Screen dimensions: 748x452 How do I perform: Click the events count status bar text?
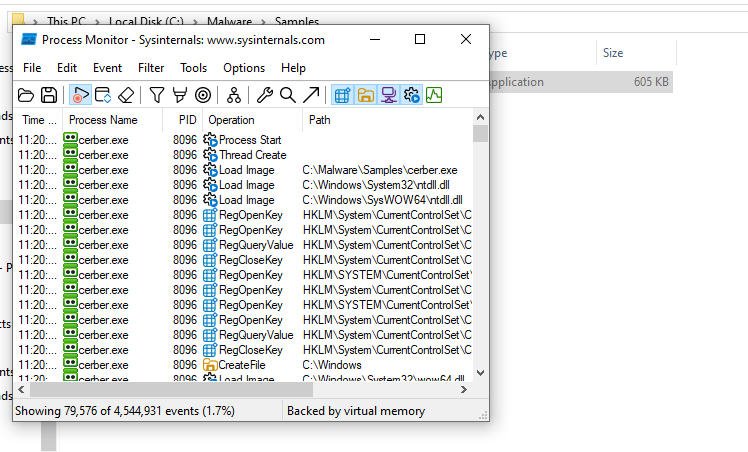[x=125, y=411]
